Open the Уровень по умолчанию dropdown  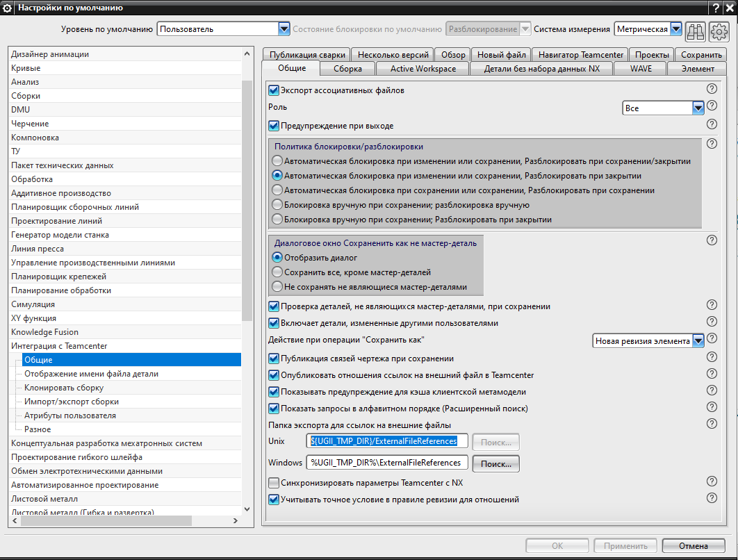[223, 28]
